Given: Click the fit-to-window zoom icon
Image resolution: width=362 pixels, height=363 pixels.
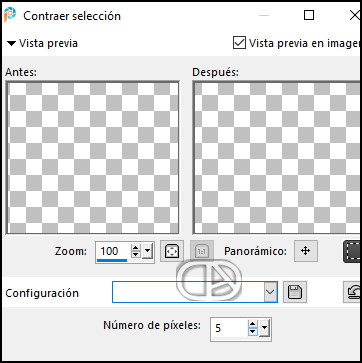Looking at the screenshot, I should [172, 251].
